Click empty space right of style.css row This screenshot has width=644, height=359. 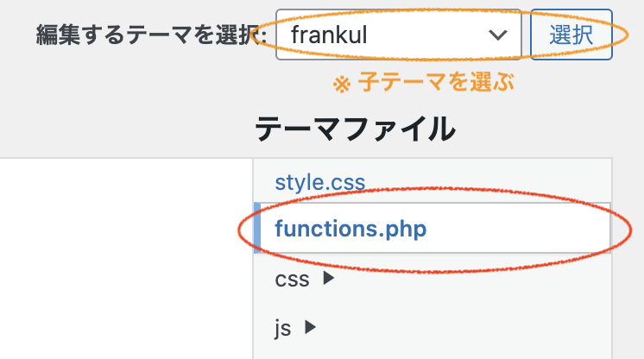(488, 181)
